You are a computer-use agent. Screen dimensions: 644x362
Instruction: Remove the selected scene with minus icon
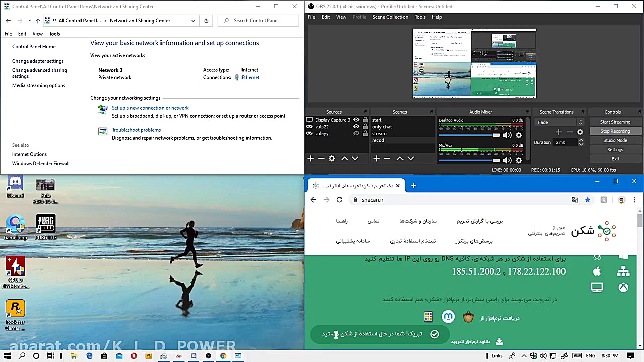coord(387,158)
